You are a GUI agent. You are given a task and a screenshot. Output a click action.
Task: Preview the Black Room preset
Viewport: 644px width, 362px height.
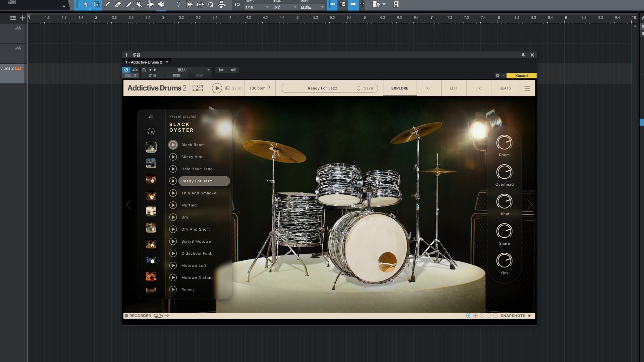[x=173, y=145]
